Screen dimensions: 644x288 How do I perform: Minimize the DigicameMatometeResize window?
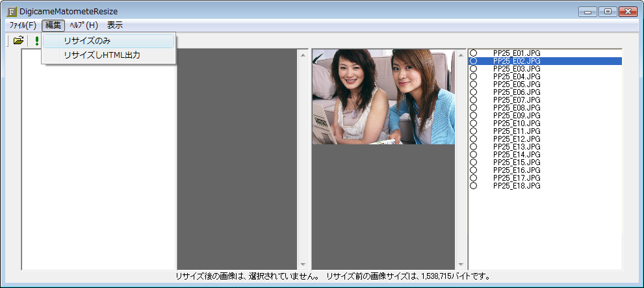pyautogui.click(x=587, y=12)
